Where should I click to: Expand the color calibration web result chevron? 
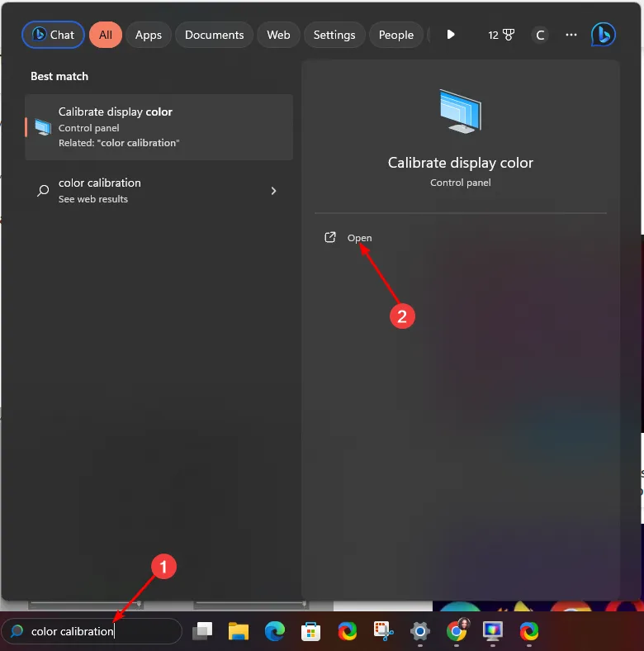click(x=273, y=191)
